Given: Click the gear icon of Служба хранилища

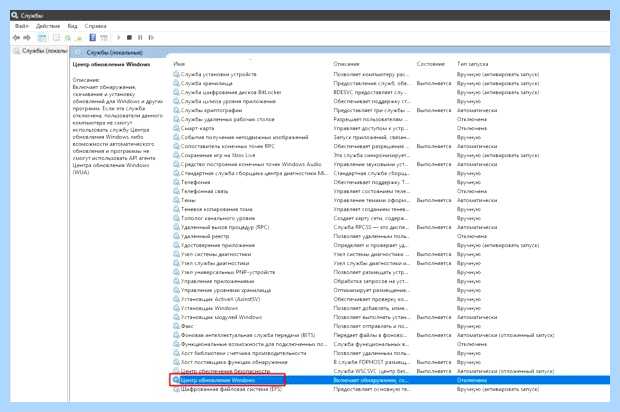Looking at the screenshot, I should [176, 83].
